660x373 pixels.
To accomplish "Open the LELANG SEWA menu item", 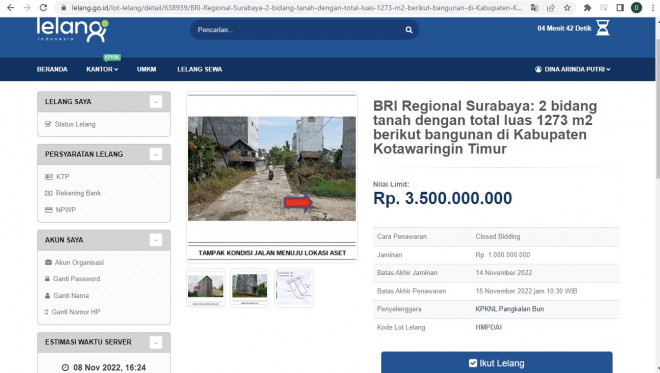I will tap(200, 69).
